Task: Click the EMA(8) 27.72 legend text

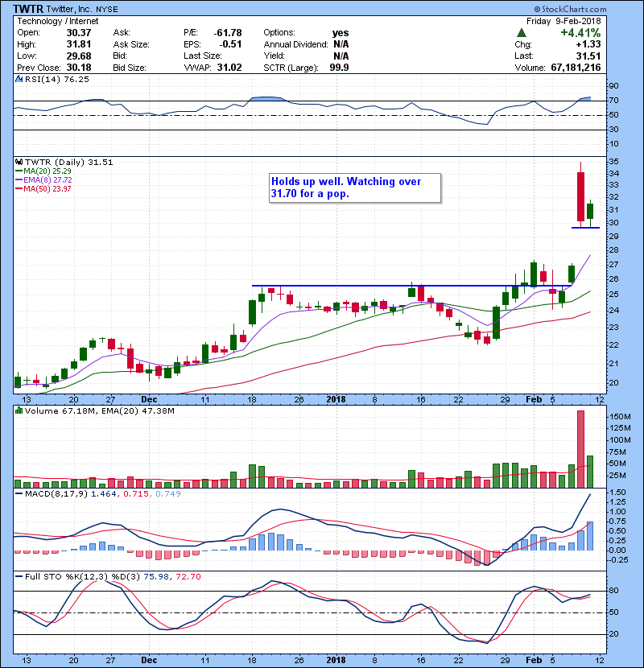Action: (x=47, y=180)
